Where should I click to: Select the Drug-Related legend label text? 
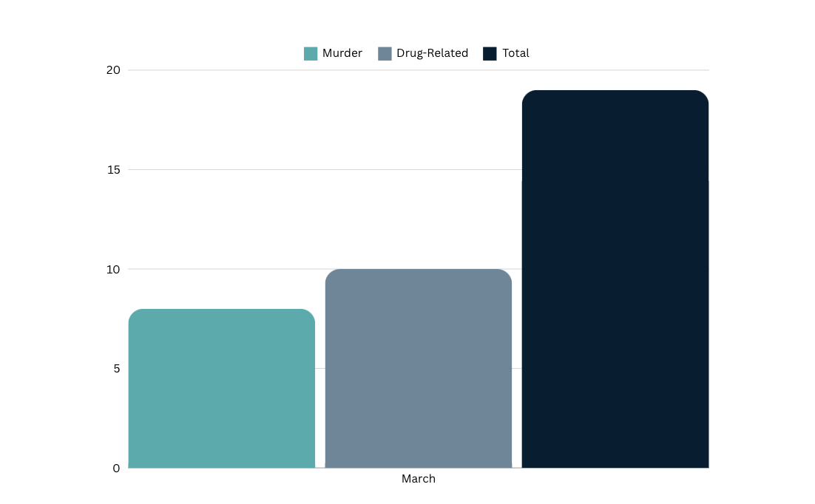click(432, 53)
